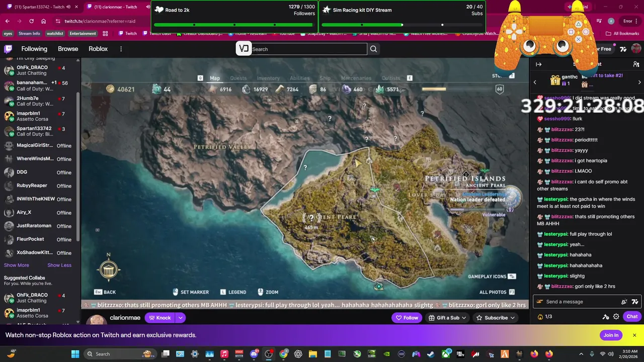644x362 pixels.
Task: Follow the clarionmae channel
Action: (407, 318)
